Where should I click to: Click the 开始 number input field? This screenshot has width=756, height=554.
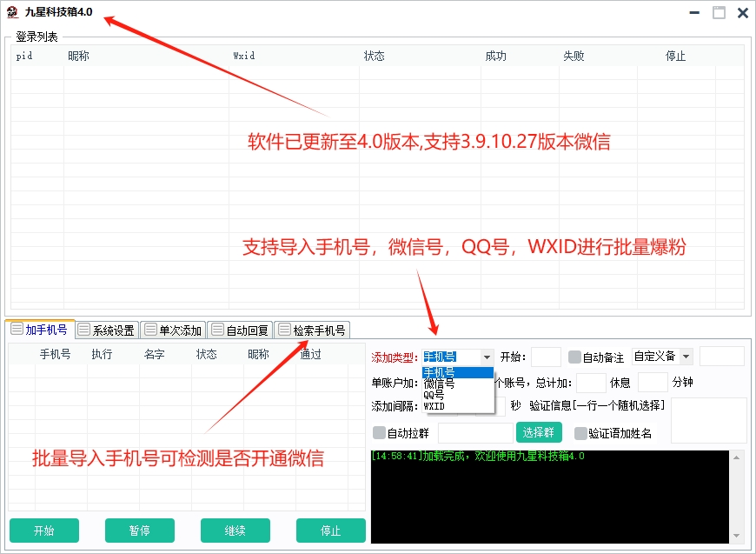[546, 357]
